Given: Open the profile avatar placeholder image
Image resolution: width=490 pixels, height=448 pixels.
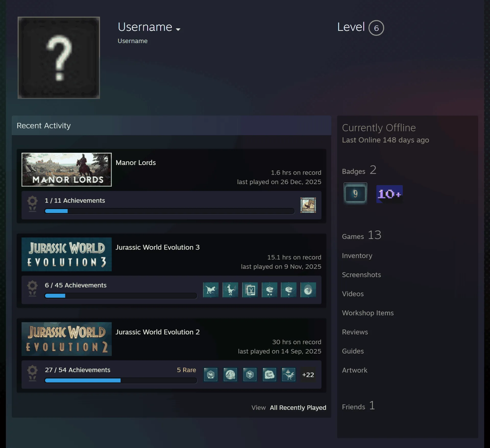Looking at the screenshot, I should (x=59, y=58).
